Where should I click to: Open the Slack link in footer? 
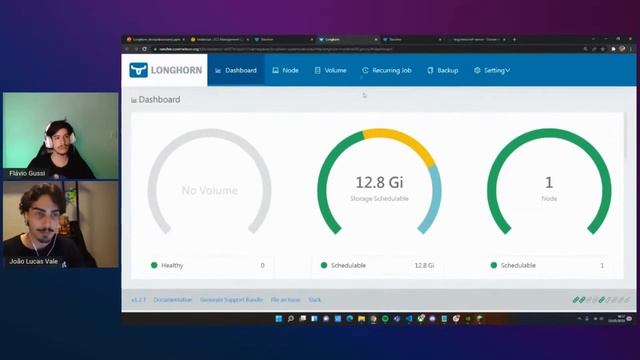[315, 300]
